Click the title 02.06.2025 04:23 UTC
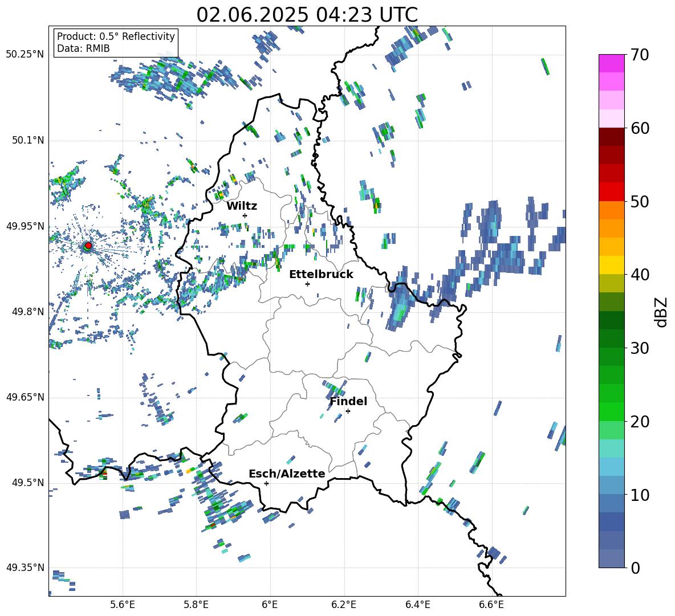The height and width of the screenshot is (616, 675). tap(307, 15)
